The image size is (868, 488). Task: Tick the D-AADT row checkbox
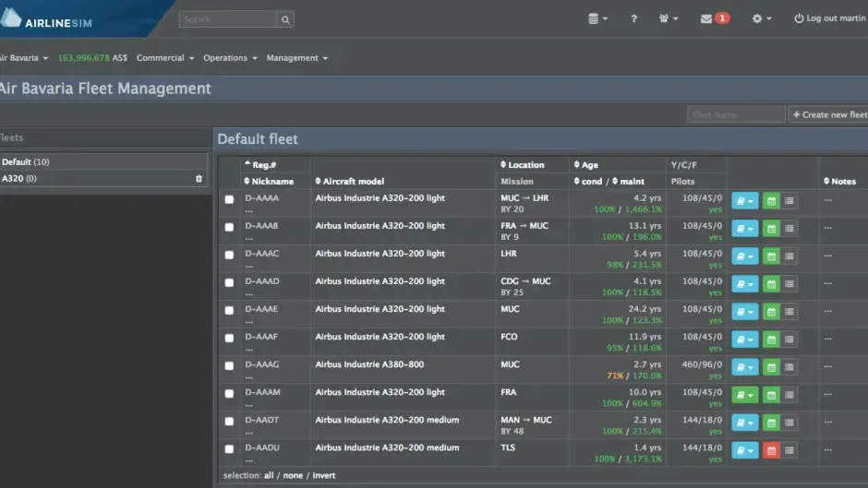[x=229, y=421]
